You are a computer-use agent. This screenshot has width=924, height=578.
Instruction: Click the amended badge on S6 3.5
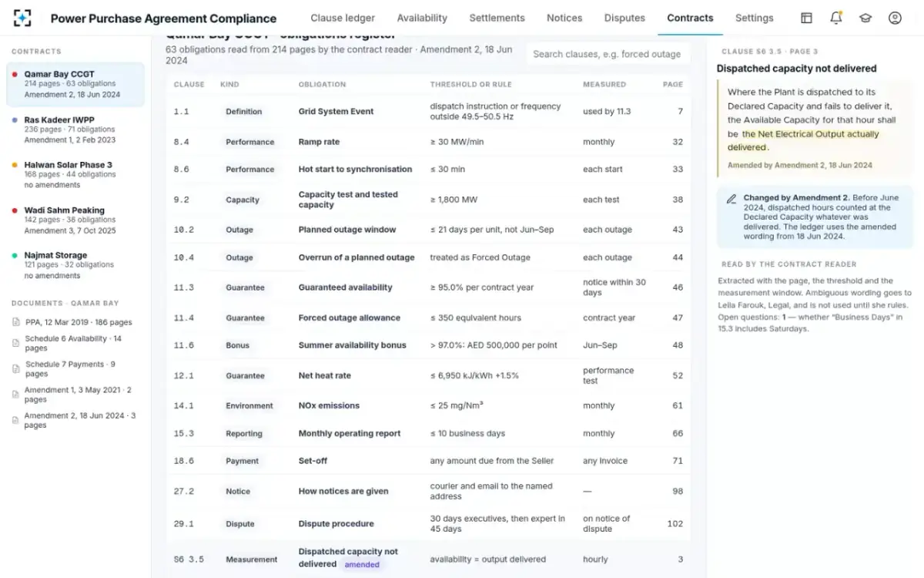click(x=362, y=564)
